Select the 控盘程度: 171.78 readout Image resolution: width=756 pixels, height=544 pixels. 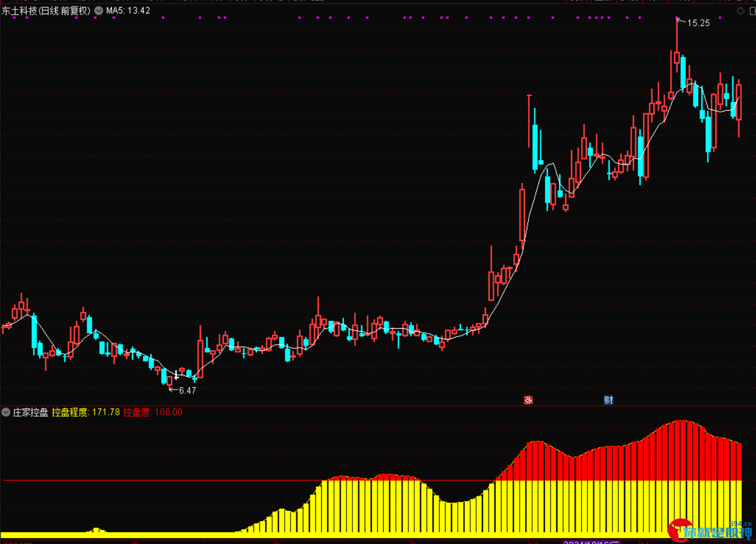[x=86, y=412]
